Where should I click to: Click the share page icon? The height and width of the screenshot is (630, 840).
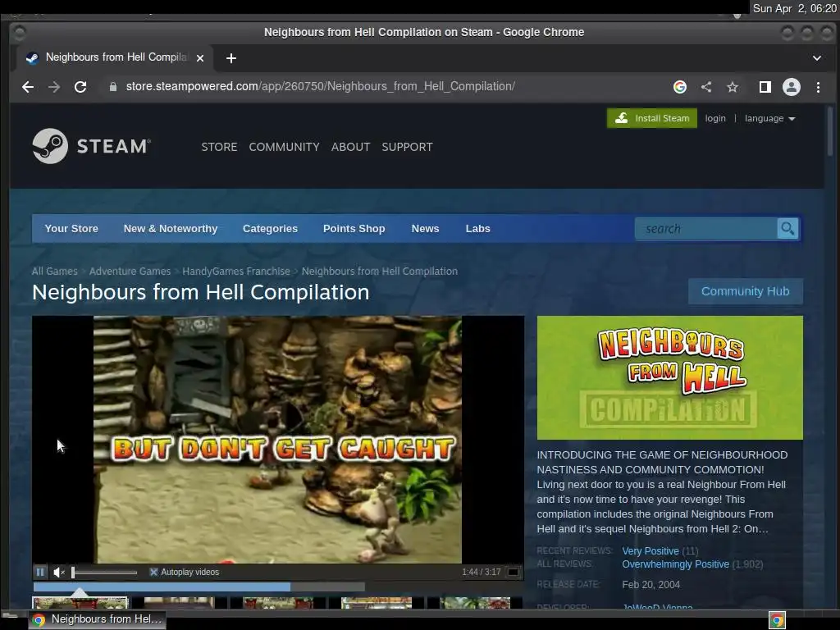point(706,87)
